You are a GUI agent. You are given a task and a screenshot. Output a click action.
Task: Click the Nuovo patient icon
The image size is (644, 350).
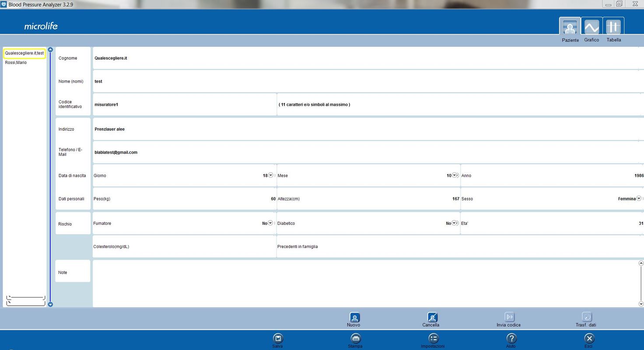click(354, 318)
